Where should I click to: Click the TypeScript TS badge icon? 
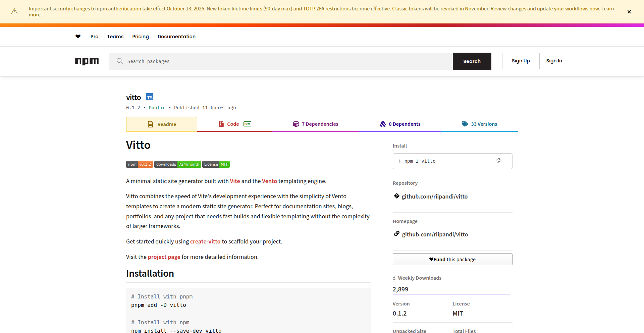[150, 97]
